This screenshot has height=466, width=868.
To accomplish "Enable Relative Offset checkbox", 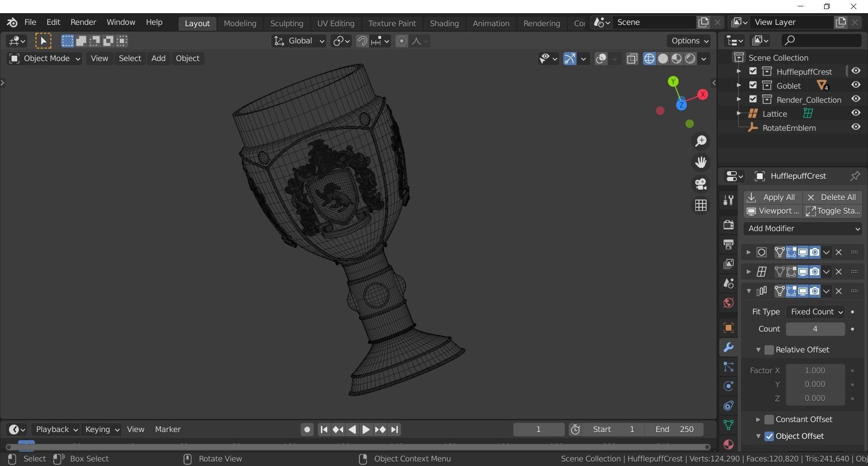I will pos(769,350).
